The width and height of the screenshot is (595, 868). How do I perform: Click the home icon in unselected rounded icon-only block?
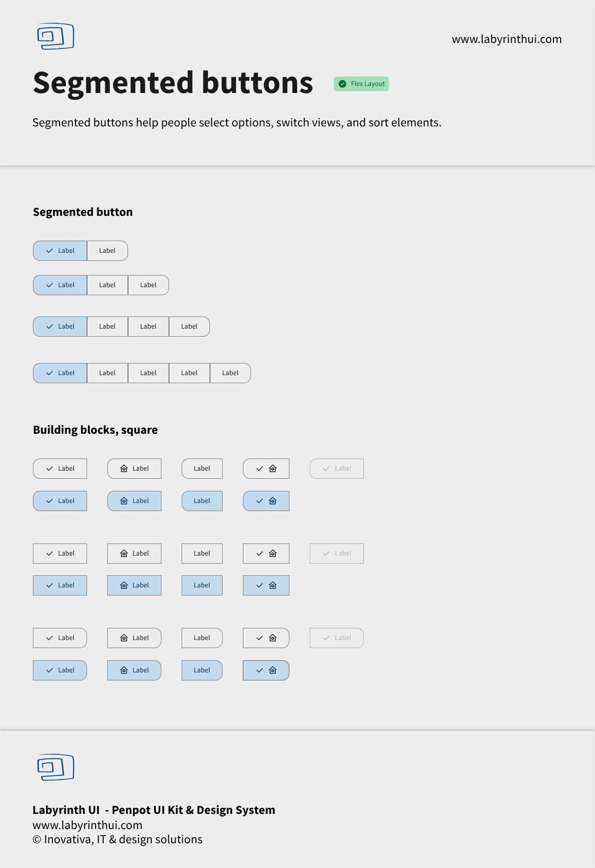coord(273,469)
